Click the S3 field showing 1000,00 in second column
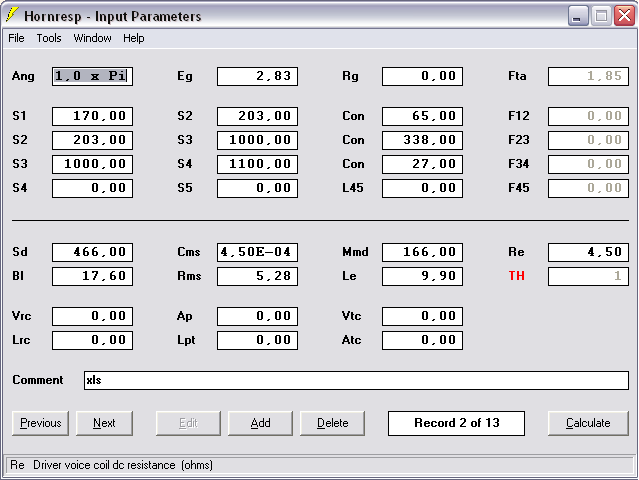639x480 pixels. [258, 140]
